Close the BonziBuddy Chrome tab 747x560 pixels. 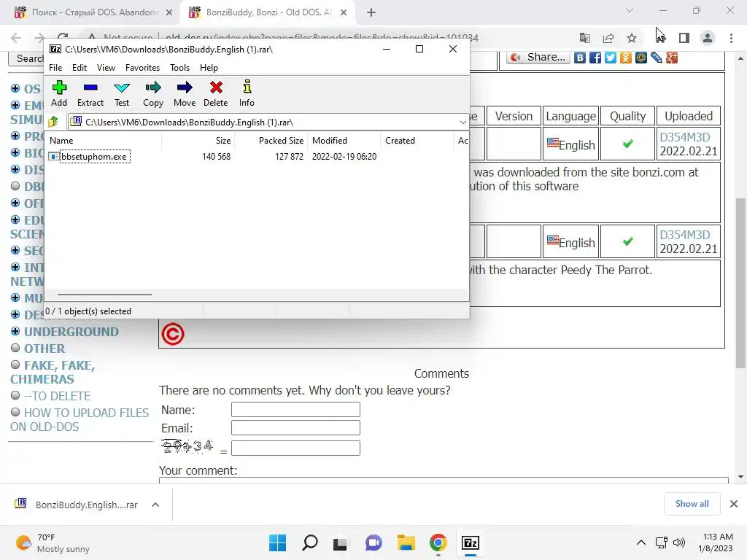(x=344, y=12)
